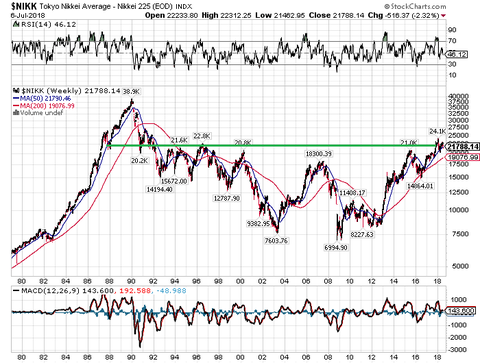Click the red 19076.99 tag on the right axis

(x=464, y=157)
